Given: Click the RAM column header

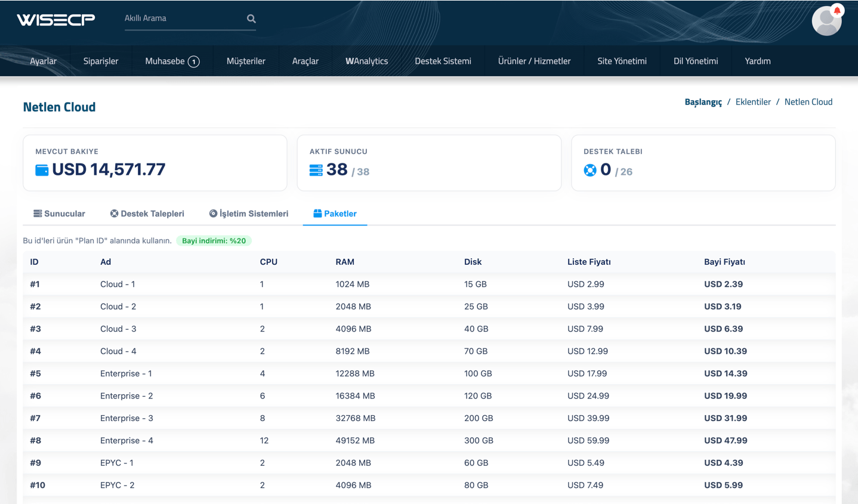Looking at the screenshot, I should [345, 262].
